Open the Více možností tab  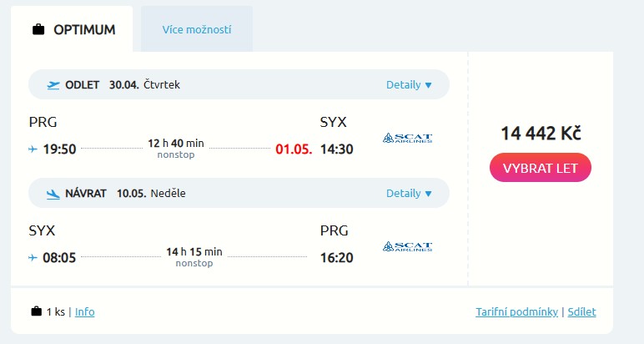(x=197, y=30)
